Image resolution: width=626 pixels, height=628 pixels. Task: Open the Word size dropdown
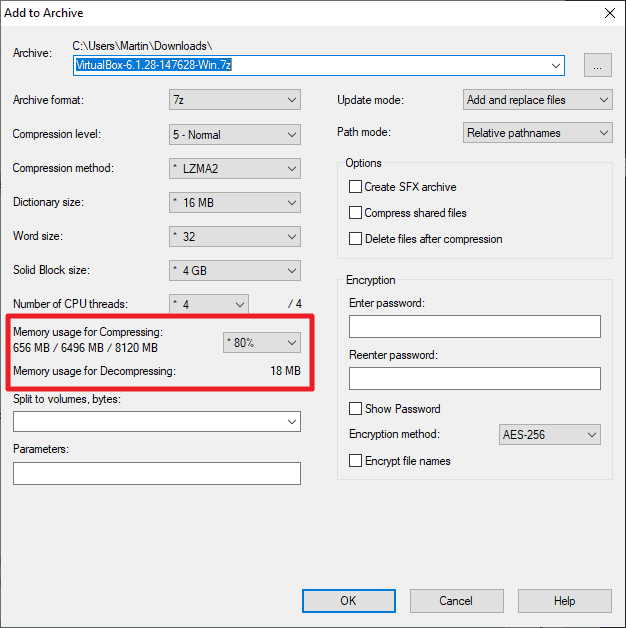pyautogui.click(x=235, y=237)
